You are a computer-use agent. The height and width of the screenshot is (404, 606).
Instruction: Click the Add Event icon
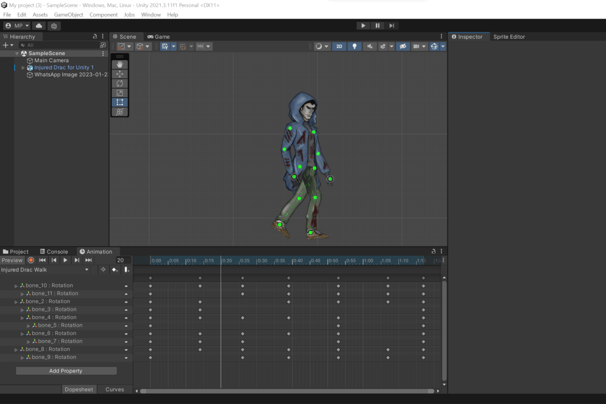[127, 269]
